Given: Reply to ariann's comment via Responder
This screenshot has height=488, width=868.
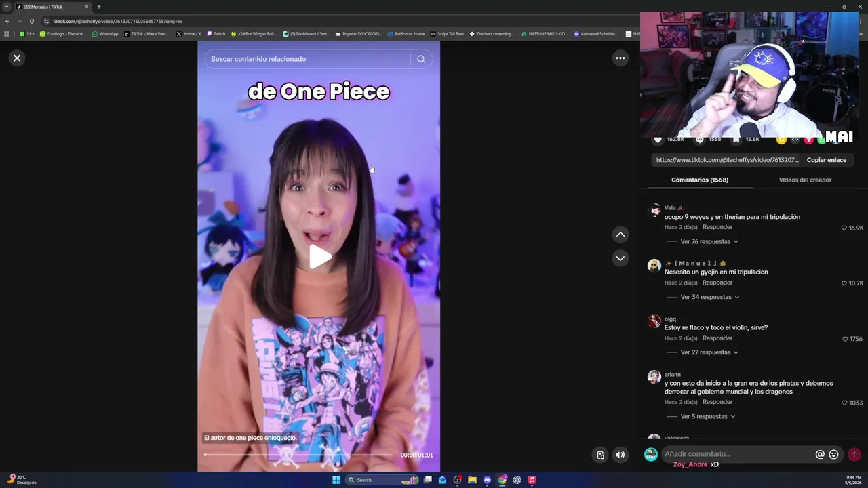Looking at the screenshot, I should click(x=717, y=402).
